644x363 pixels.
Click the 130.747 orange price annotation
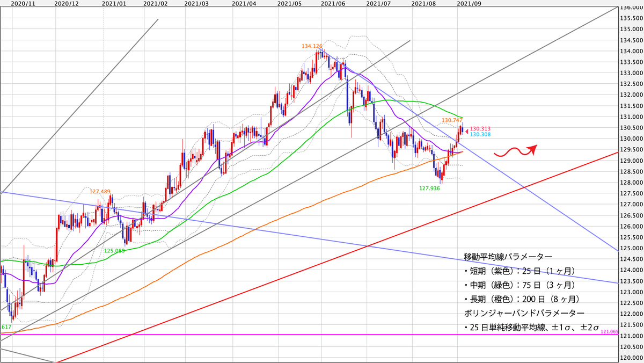(x=452, y=120)
